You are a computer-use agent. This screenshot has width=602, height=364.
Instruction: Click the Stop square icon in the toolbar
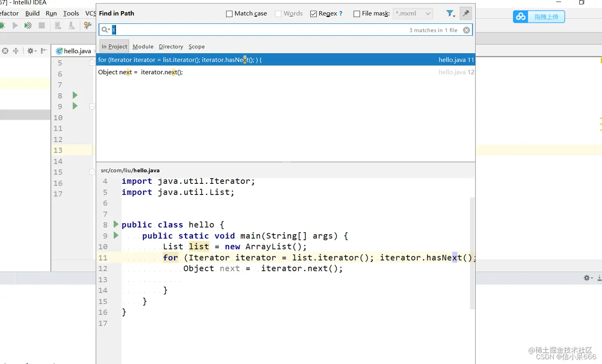tap(41, 25)
